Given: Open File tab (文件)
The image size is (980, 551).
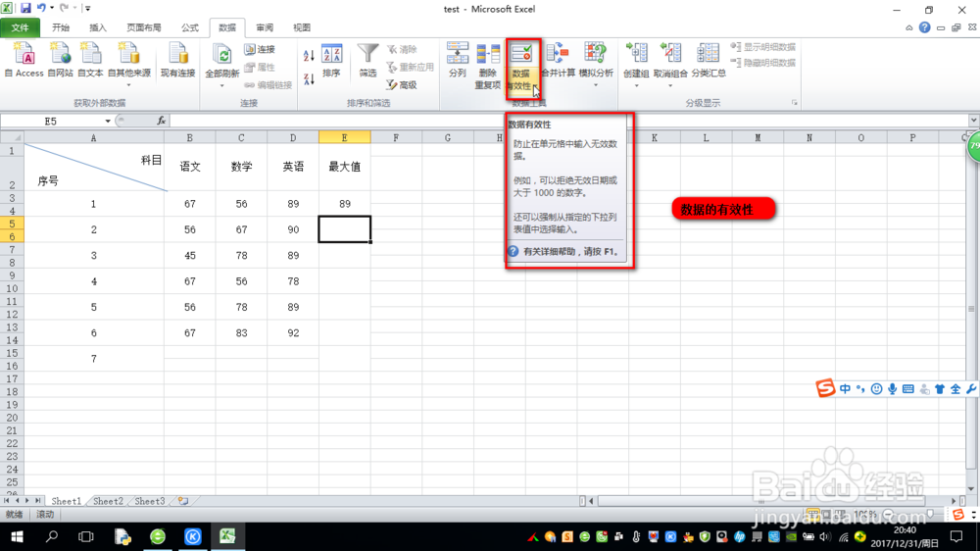Looking at the screenshot, I should 20,27.
